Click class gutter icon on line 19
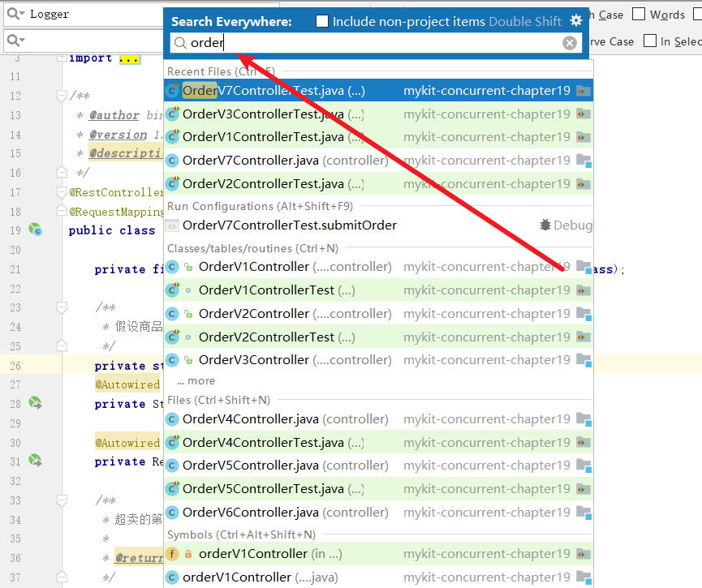702x588 pixels. (36, 230)
